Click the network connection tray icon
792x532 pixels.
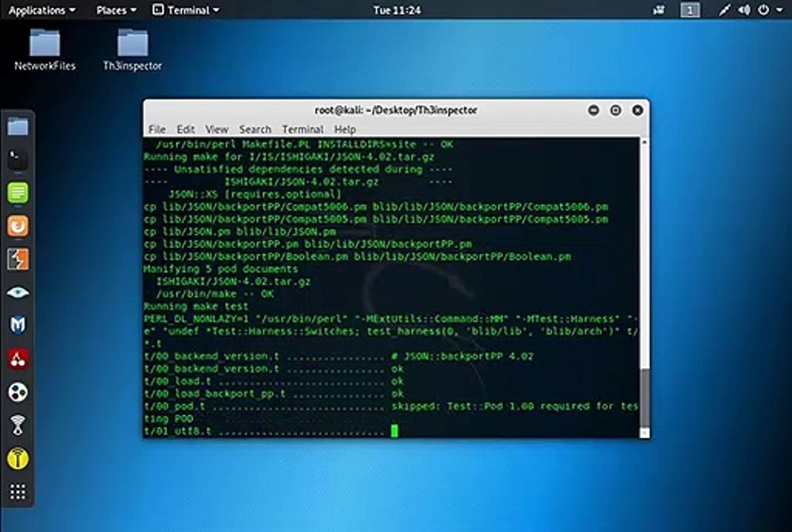point(724,10)
